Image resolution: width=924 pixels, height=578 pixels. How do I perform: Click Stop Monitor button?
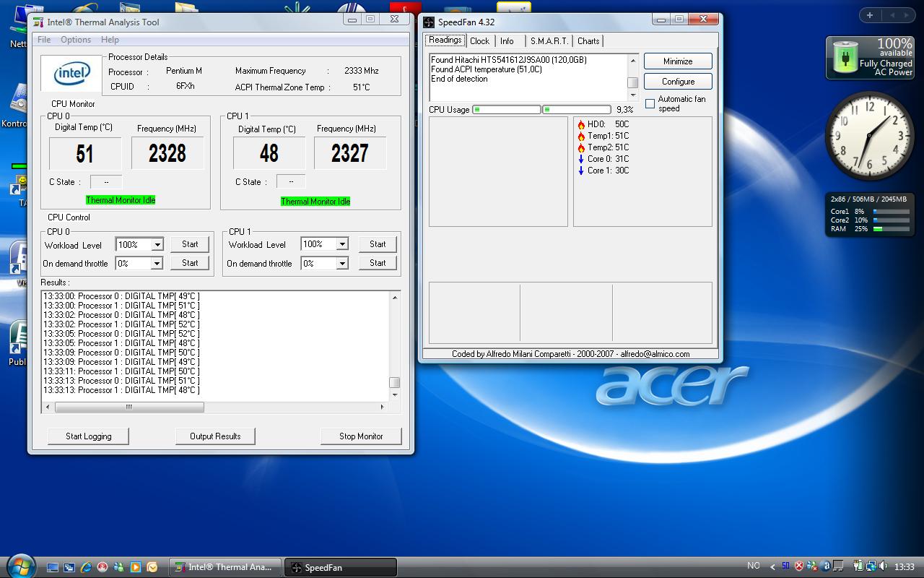click(x=361, y=436)
